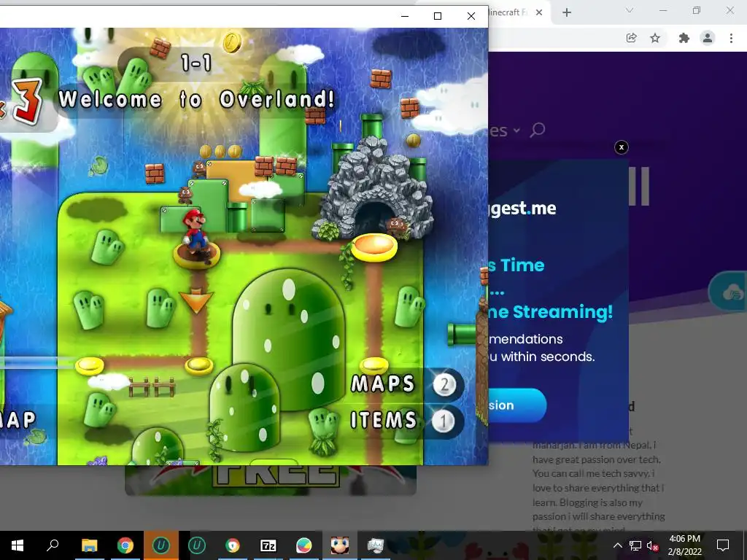Expand the website navigation dropdown arrow
Screen dimensions: 747x560
point(516,130)
